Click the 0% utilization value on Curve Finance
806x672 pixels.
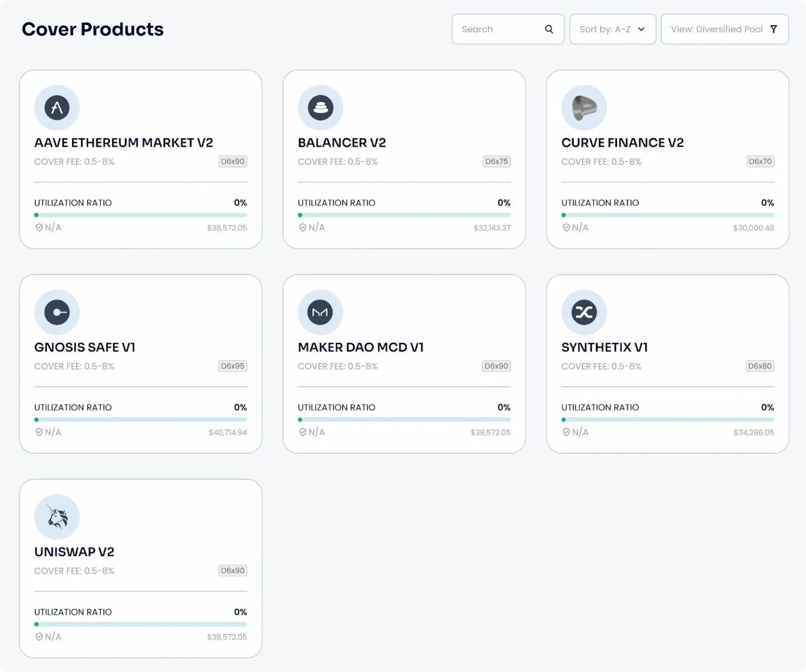coord(767,203)
